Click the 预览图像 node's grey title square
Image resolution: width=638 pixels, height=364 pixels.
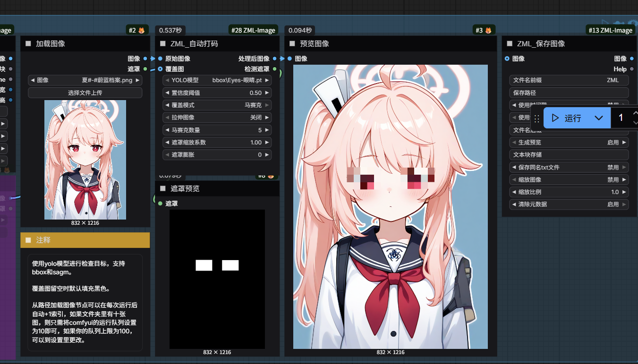coord(292,43)
